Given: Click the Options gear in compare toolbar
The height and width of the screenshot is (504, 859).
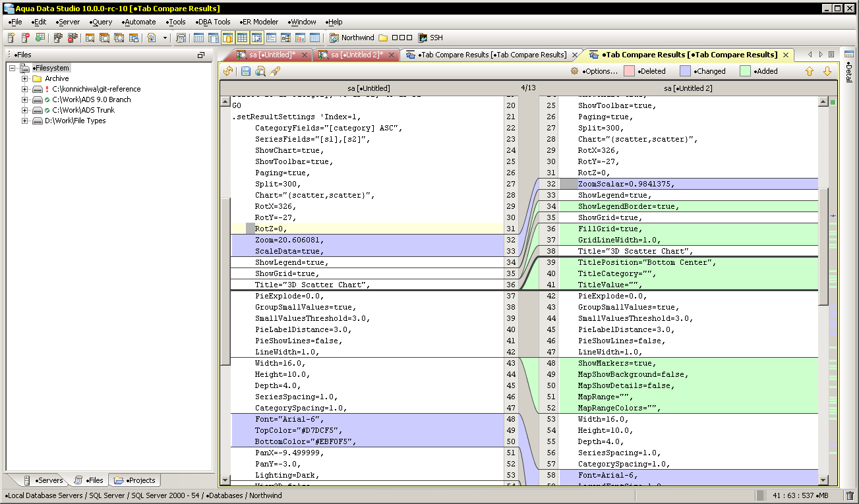Looking at the screenshot, I should click(574, 71).
